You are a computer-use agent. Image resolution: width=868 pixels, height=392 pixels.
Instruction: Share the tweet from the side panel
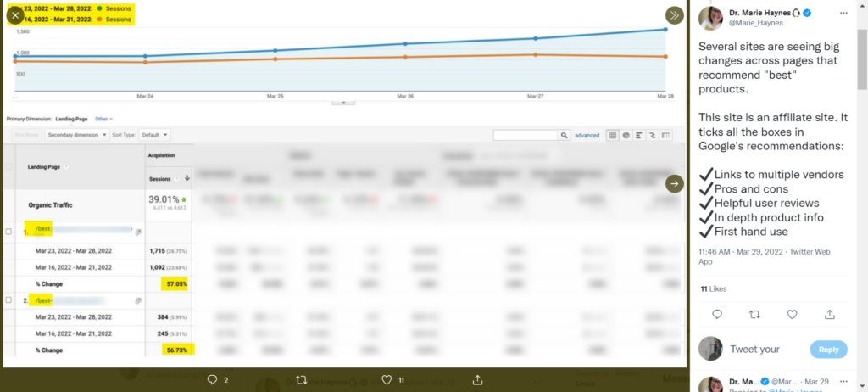[x=829, y=315]
